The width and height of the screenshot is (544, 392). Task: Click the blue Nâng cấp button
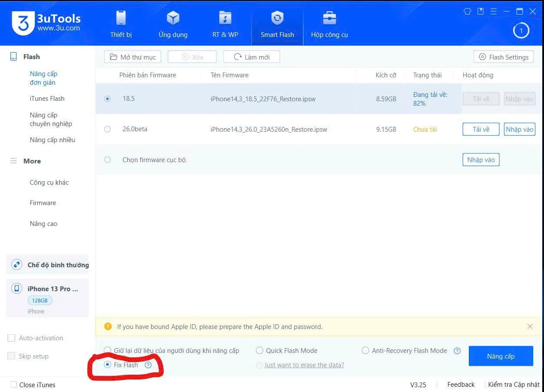tap(501, 356)
